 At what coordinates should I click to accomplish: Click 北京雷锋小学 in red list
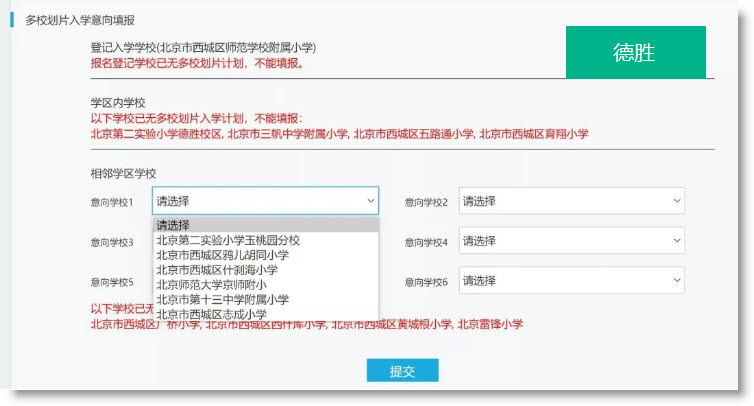[490, 324]
